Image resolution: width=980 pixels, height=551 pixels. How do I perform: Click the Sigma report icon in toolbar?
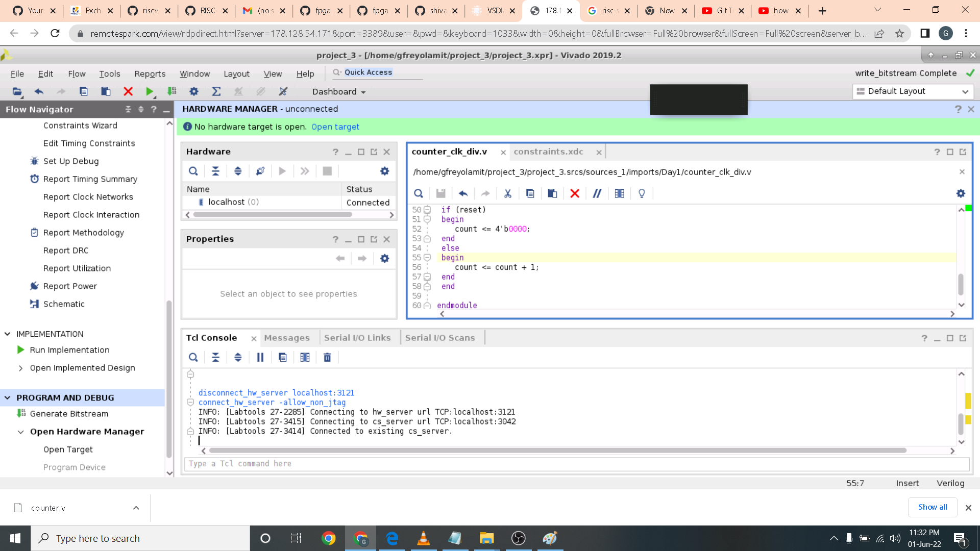click(216, 92)
